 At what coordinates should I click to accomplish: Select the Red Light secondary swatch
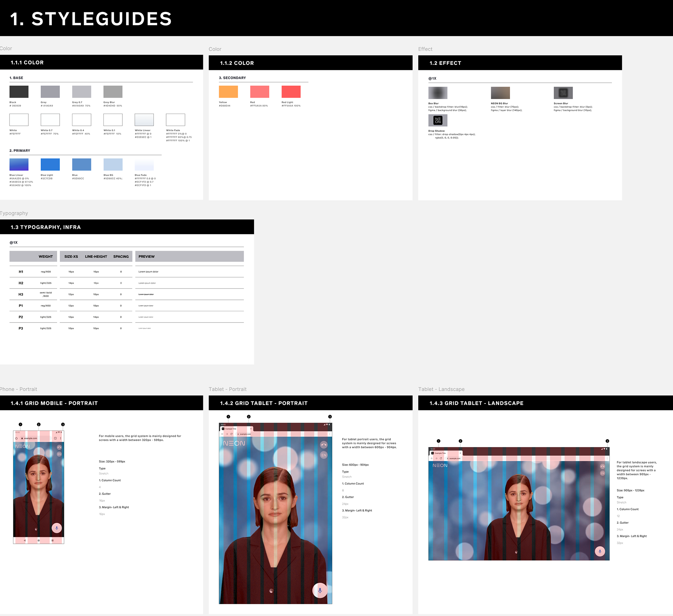pos(291,92)
